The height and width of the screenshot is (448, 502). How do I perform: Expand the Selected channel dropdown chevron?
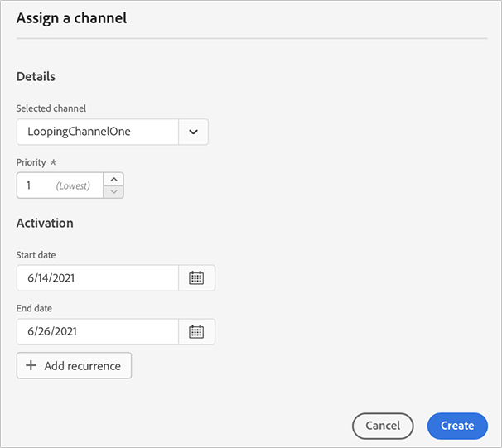pyautogui.click(x=193, y=132)
